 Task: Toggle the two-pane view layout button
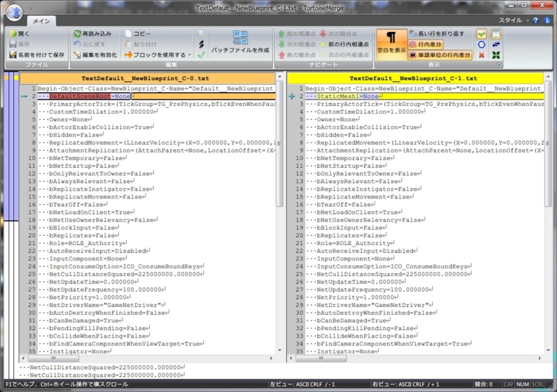pos(496,33)
